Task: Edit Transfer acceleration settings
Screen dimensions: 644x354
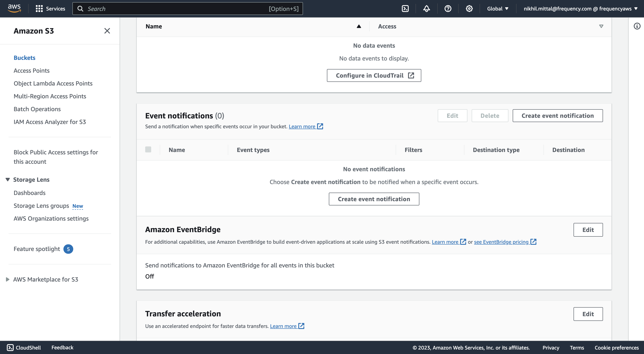Action: tap(588, 314)
